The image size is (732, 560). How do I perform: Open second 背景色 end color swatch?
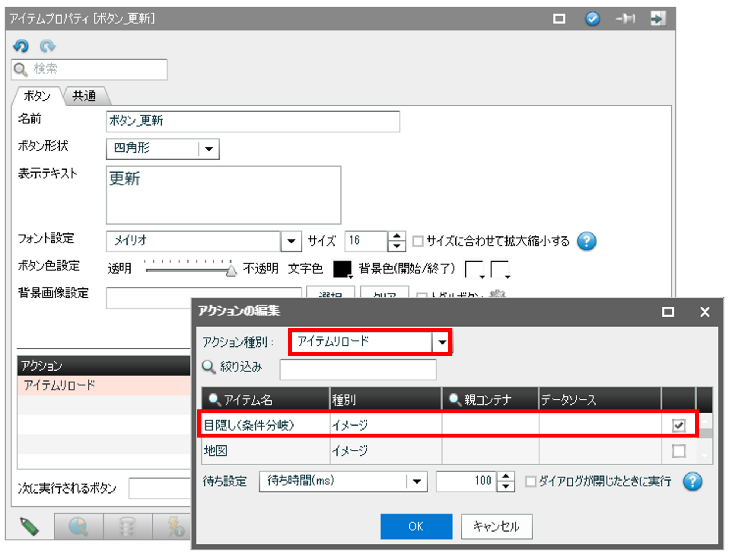click(x=500, y=269)
